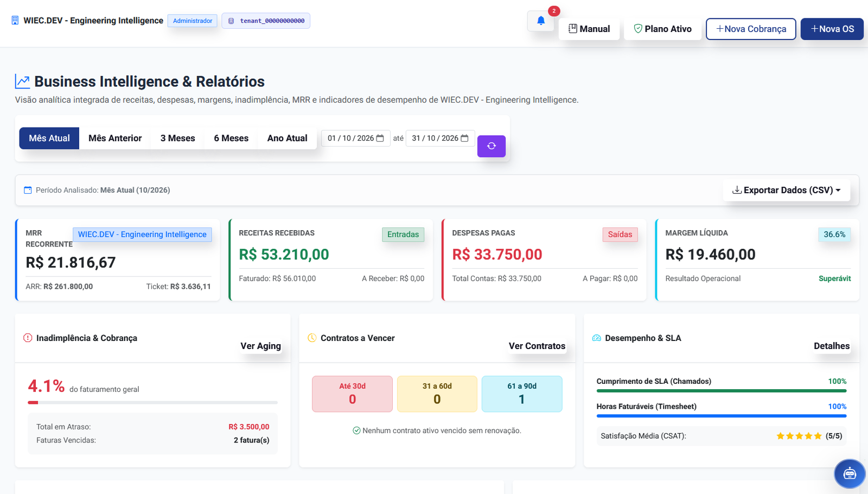Open the start date calendar picker icon
This screenshot has width=868, height=494.
tap(380, 138)
